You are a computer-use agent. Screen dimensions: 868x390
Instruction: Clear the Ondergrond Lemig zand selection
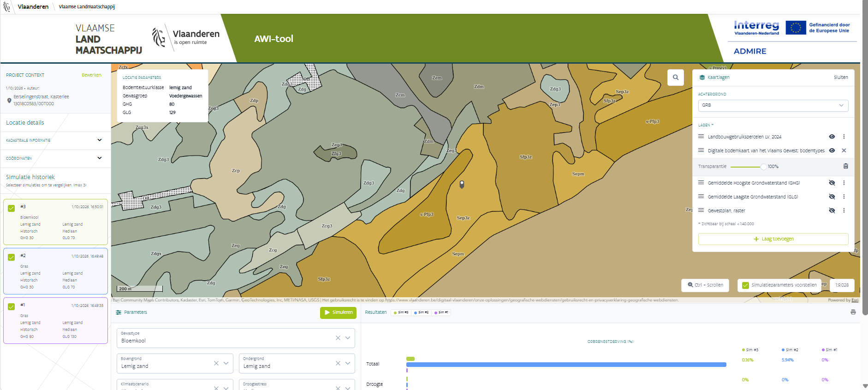click(x=338, y=363)
